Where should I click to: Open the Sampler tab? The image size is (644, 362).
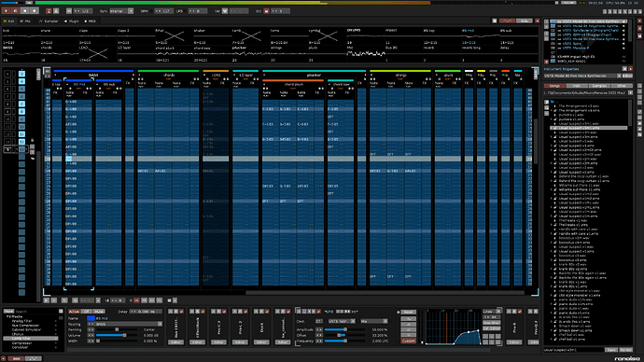(49, 21)
